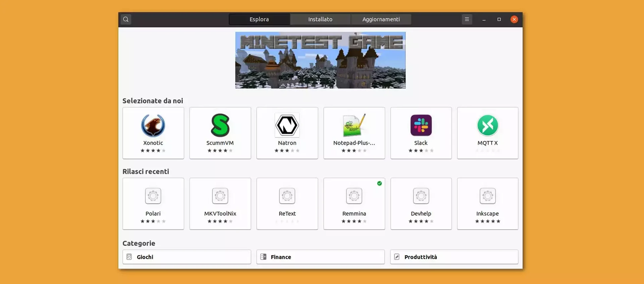Minimize the software center window
Viewport: 644px width, 284px height.
pyautogui.click(x=484, y=19)
